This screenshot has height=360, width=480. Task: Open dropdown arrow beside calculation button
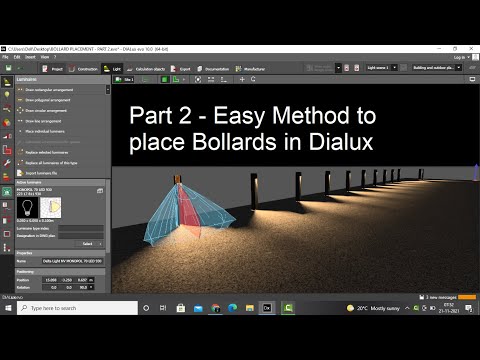pos(338,68)
